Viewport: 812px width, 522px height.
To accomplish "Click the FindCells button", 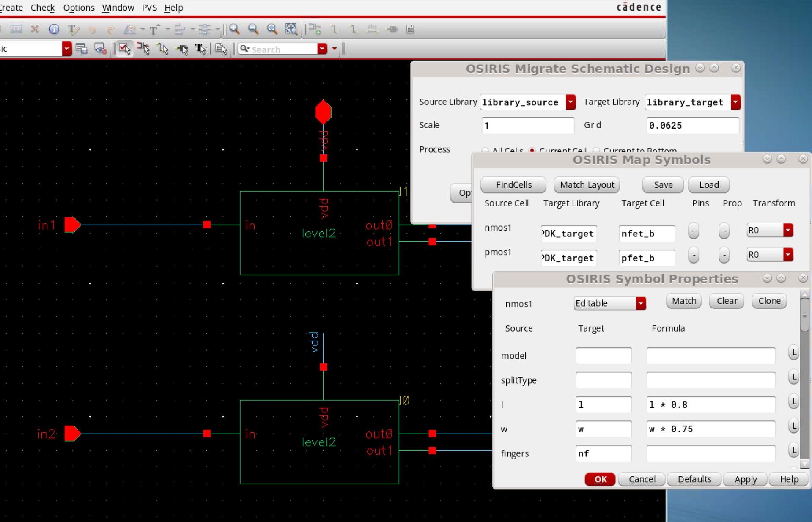I will [513, 185].
